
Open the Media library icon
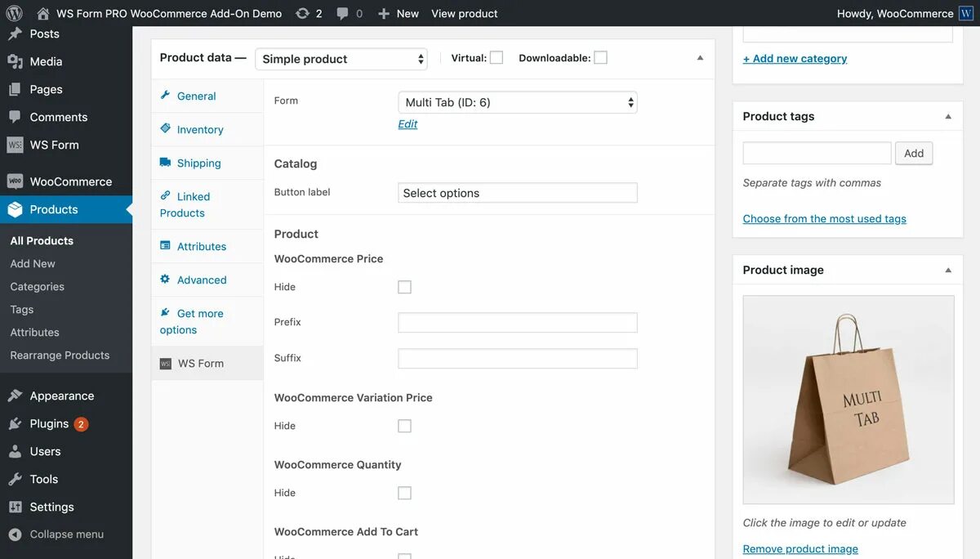[x=13, y=61]
